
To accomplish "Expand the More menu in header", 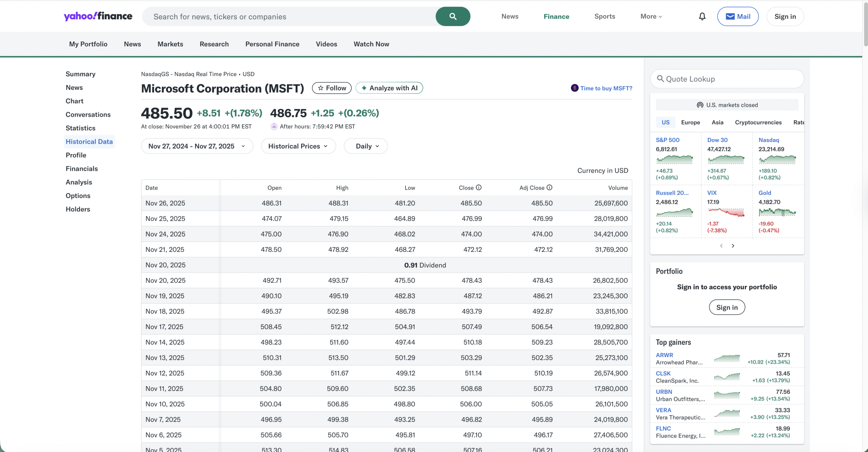I will click(651, 16).
